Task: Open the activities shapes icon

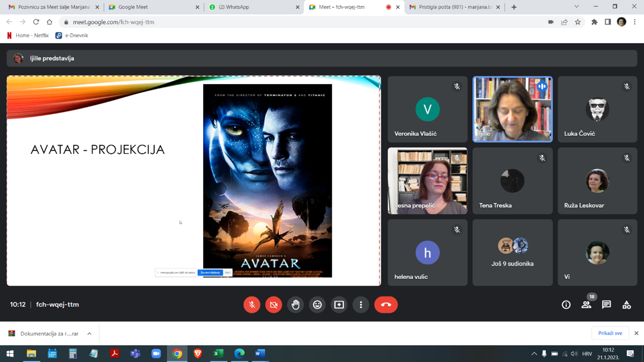Action: pos(627,305)
